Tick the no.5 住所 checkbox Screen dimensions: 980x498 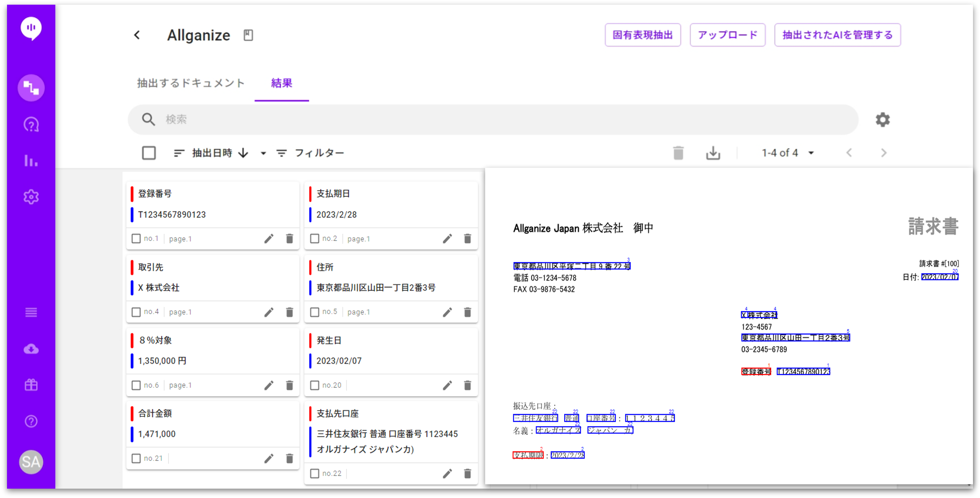pyautogui.click(x=314, y=312)
